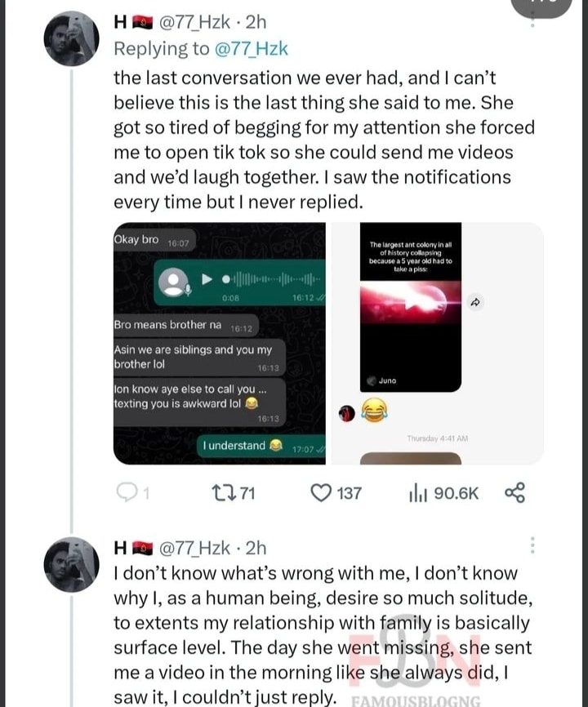Click the @77_Hzk link in Replying to

coord(251,48)
